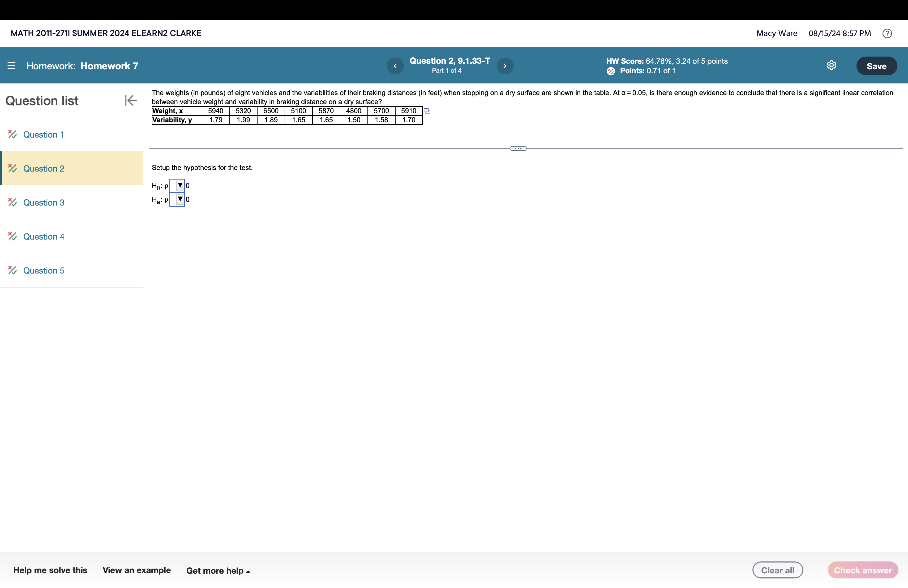Open the hamburger menu icon
This screenshot has height=588, width=908.
point(11,66)
